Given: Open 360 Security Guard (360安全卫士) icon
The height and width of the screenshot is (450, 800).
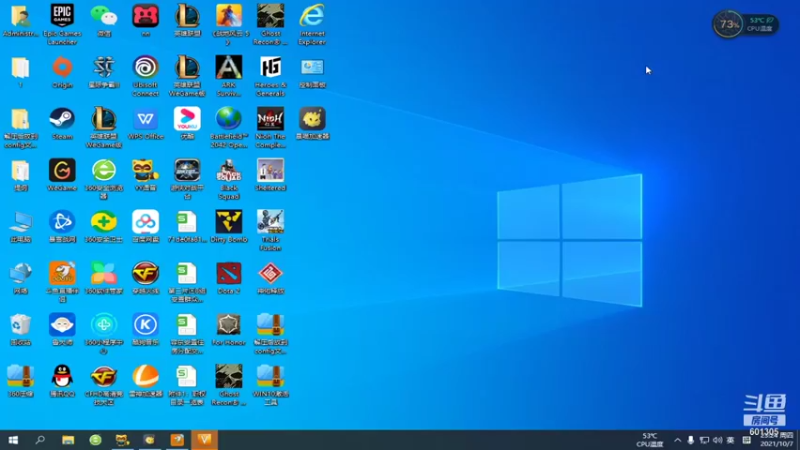Looking at the screenshot, I should pyautogui.click(x=104, y=227).
